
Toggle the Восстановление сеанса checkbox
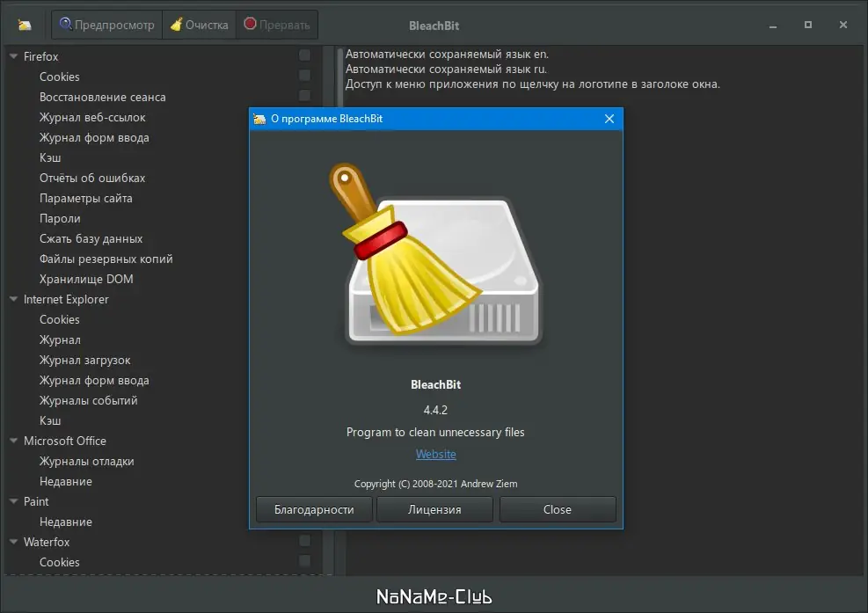pos(304,95)
